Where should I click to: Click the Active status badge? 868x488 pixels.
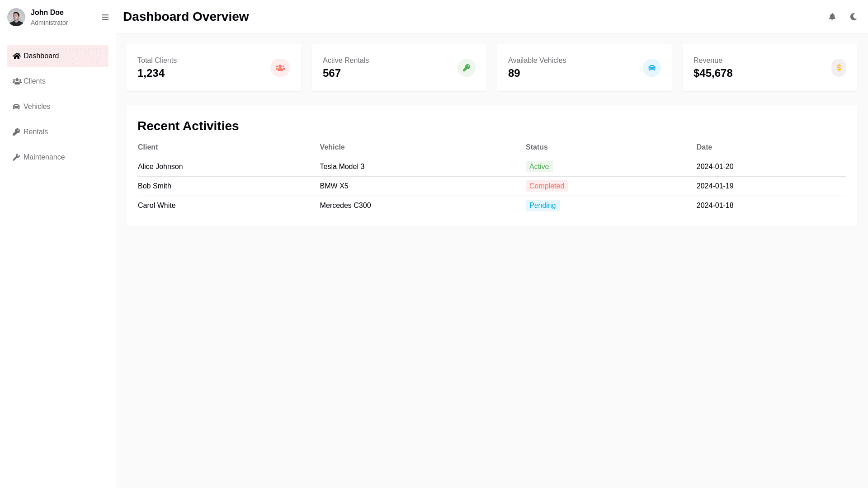539,167
